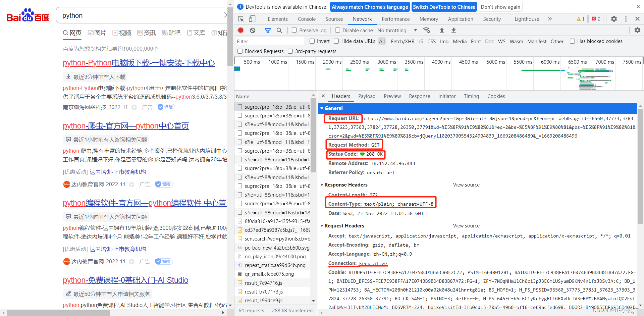Check Blocked Requests
This screenshot has height=316, width=644.
click(240, 51)
